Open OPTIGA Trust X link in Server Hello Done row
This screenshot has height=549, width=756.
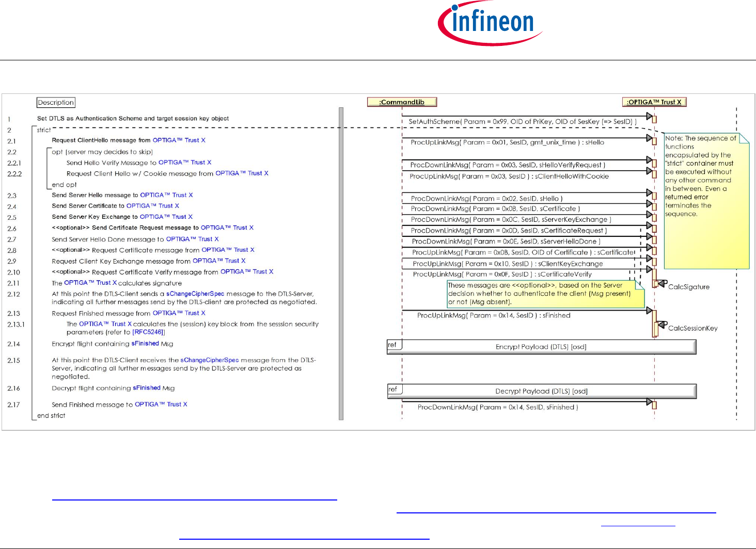(x=192, y=239)
